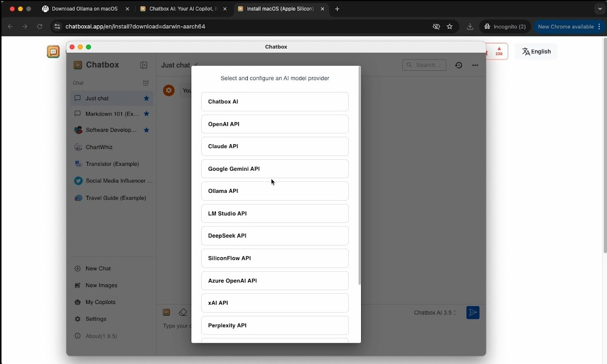This screenshot has width=607, height=364.
Task: Select the OpenAI API provider
Action: [x=275, y=124]
